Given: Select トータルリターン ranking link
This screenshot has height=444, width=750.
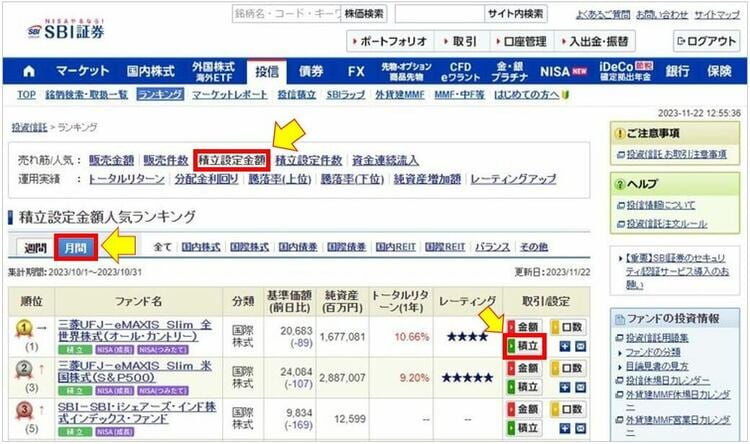Looking at the screenshot, I should (126, 179).
